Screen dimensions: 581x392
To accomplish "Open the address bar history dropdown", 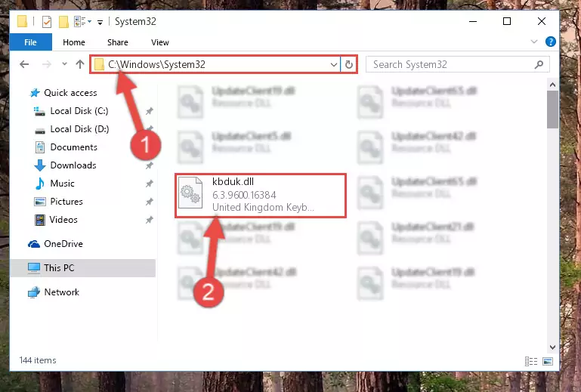I will [x=333, y=64].
